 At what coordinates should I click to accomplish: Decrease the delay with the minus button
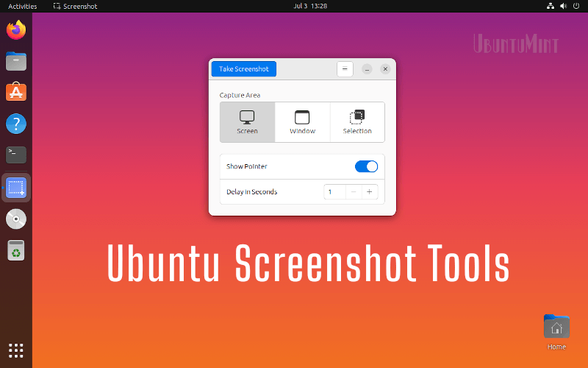pyautogui.click(x=354, y=192)
